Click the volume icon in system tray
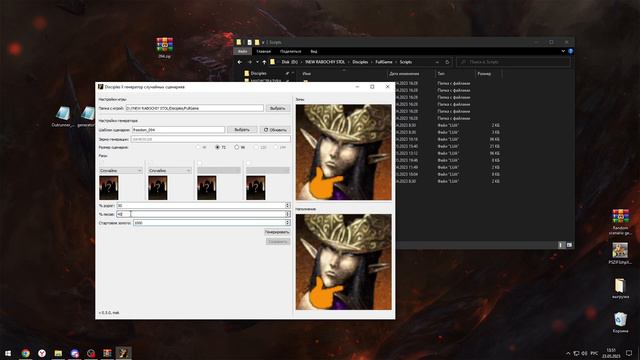Image resolution: width=640 pixels, height=360 pixels. point(584,353)
